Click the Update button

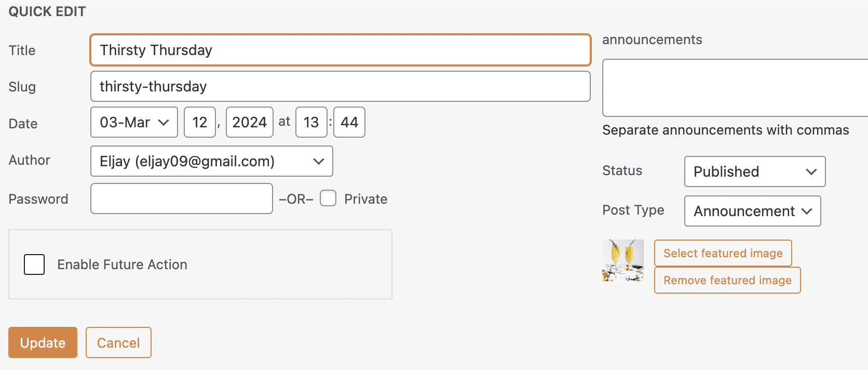click(43, 342)
